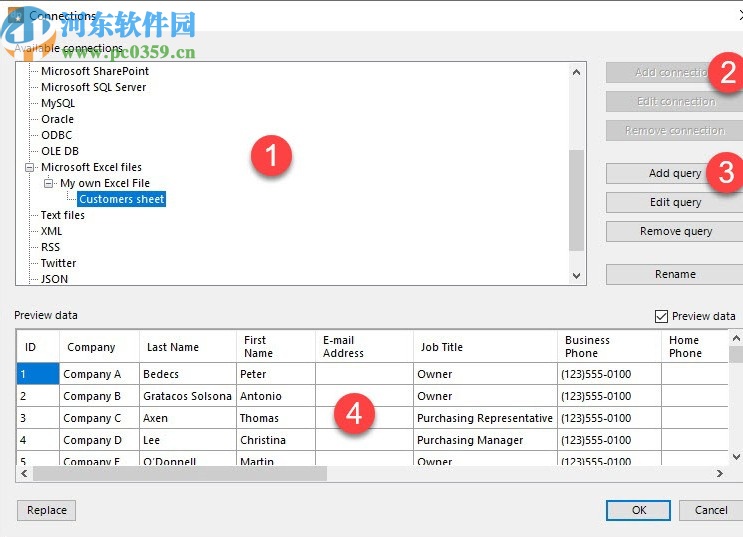Select Thomas first name cell
The image size is (743, 537).
click(276, 418)
